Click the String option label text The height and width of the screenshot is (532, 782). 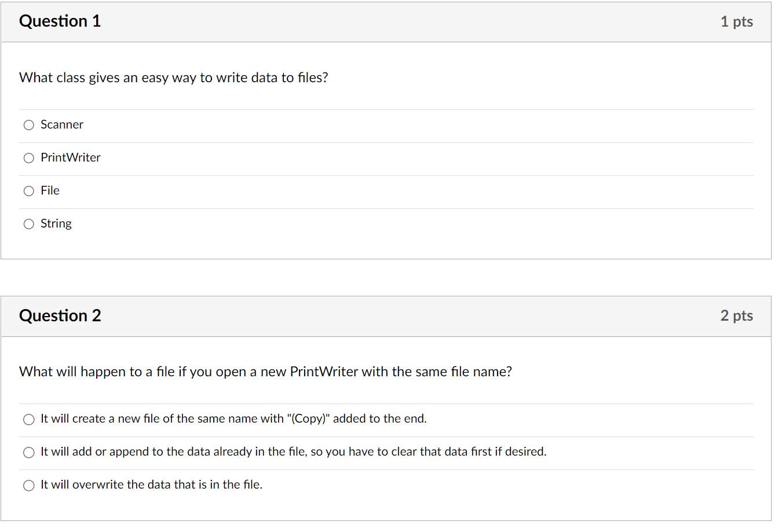click(x=56, y=223)
